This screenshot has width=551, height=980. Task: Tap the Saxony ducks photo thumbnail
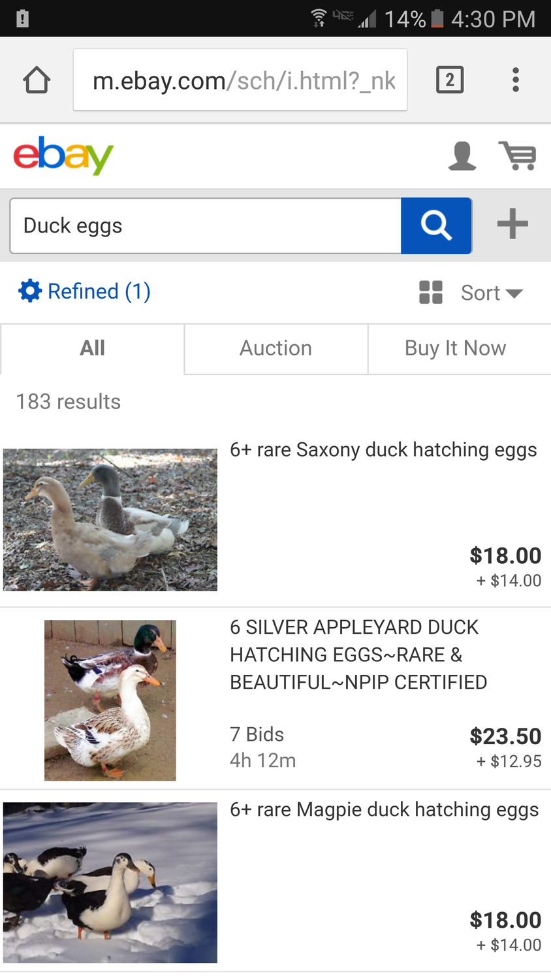click(110, 520)
